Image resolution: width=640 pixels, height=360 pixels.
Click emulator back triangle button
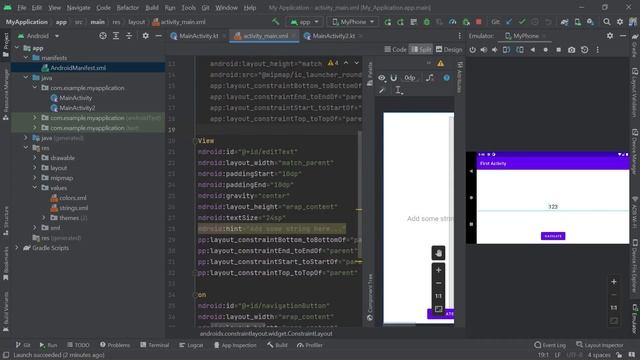(x=533, y=50)
